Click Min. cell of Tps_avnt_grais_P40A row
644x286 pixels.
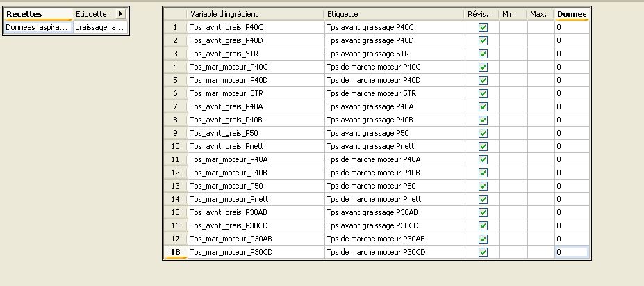(x=513, y=106)
